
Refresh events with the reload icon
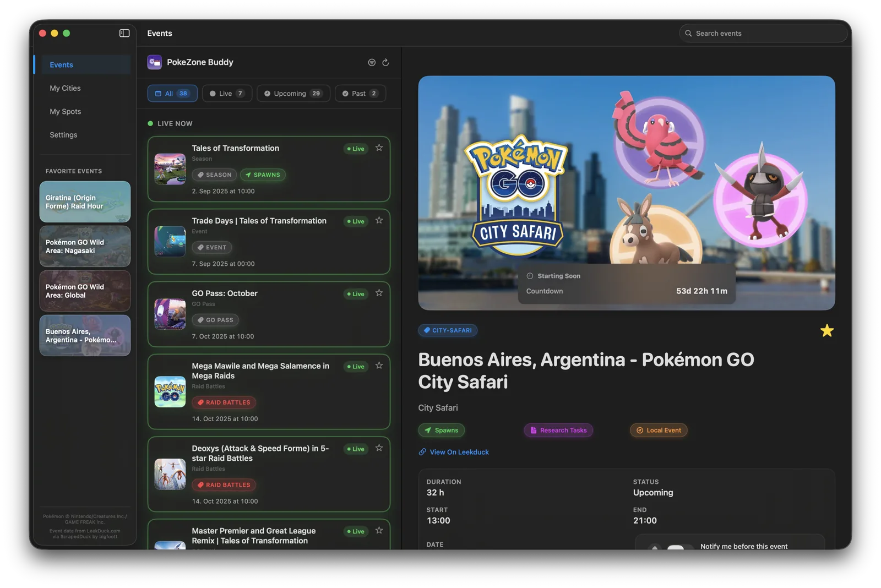pos(385,62)
